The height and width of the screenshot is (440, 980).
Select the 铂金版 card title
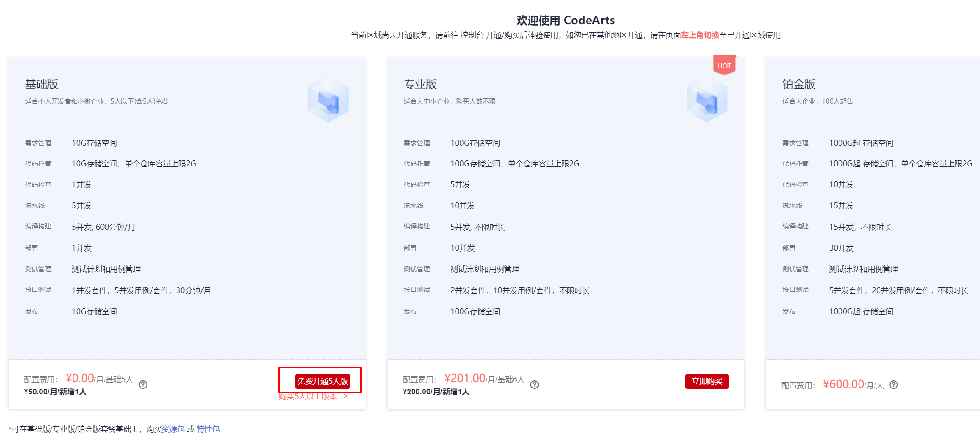[799, 84]
